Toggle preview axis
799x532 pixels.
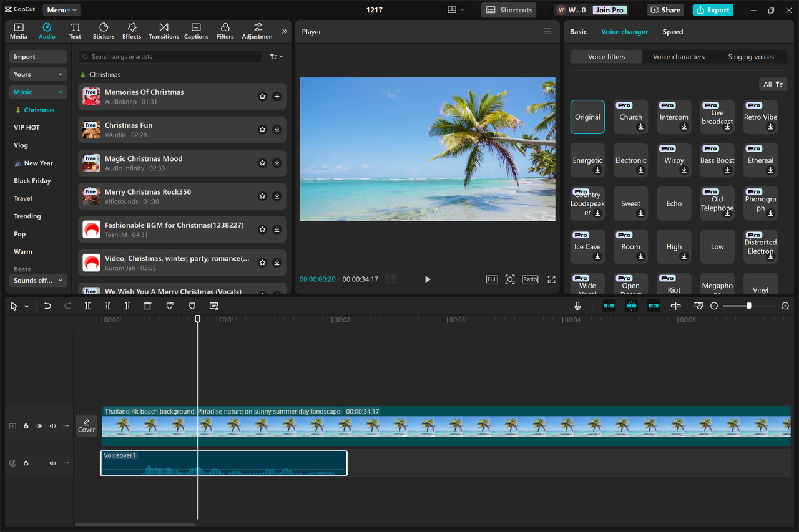click(x=675, y=306)
